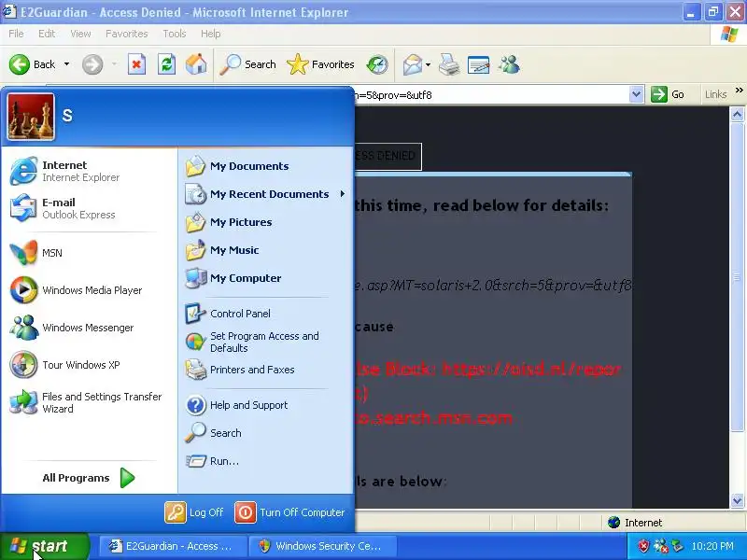The width and height of the screenshot is (747, 560).
Task: Click the Messenger icon in IE toolbar
Action: click(509, 64)
